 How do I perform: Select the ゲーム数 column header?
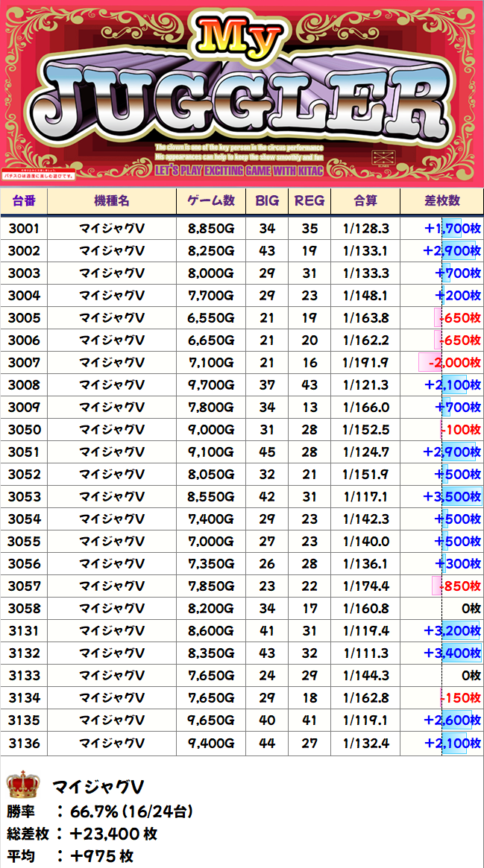point(210,200)
